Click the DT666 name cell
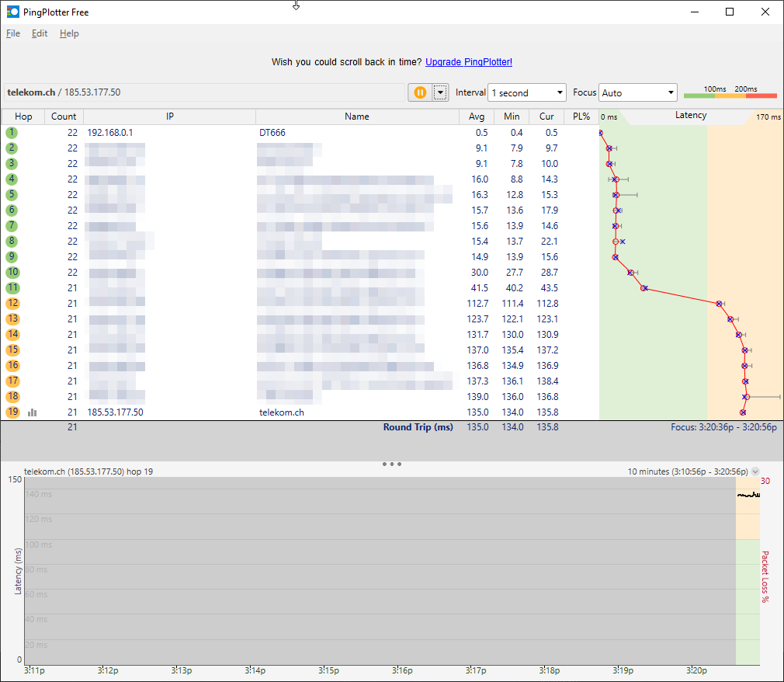Screen dimensions: 784x682 pos(272,133)
